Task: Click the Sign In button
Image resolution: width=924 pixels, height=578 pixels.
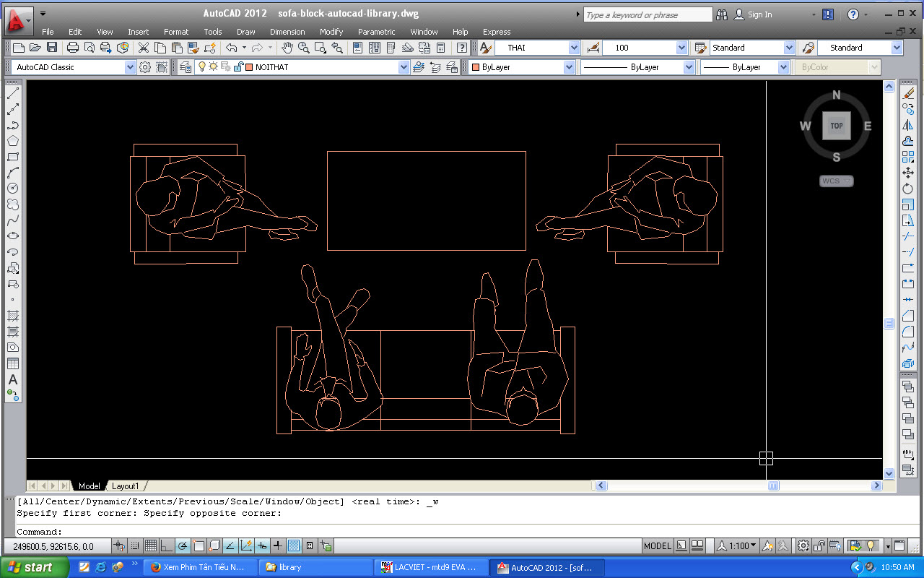Action: click(753, 14)
